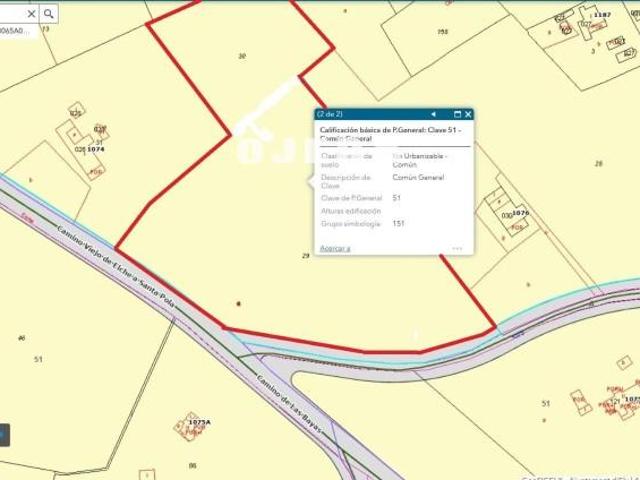Click building label 1187 on the map
This screenshot has height=480, width=640.
(x=602, y=15)
